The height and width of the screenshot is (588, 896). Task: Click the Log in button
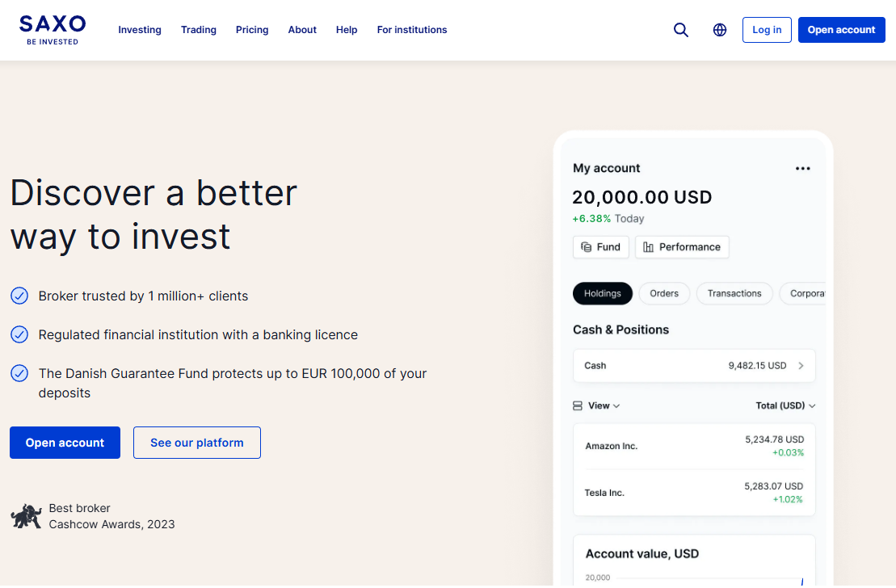pyautogui.click(x=767, y=30)
